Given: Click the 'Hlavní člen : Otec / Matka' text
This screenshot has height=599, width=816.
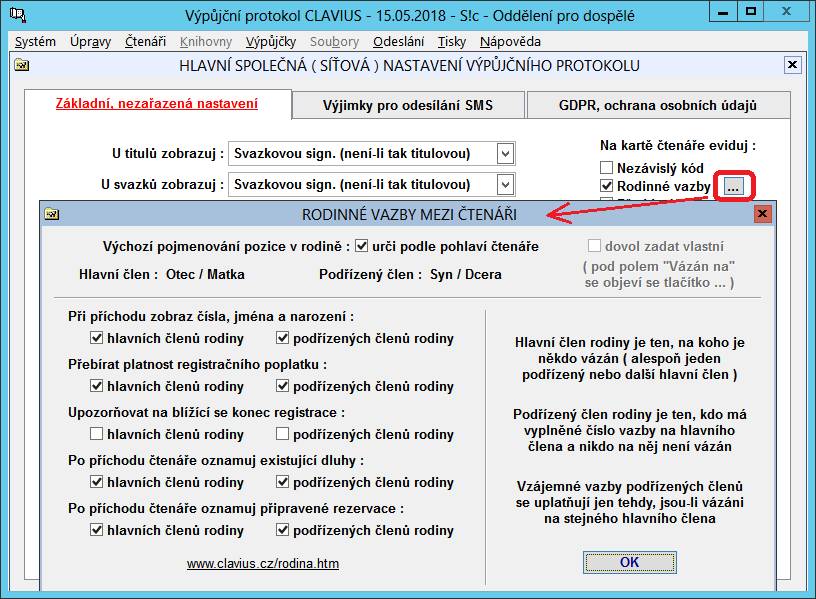Looking at the screenshot, I should [x=162, y=274].
